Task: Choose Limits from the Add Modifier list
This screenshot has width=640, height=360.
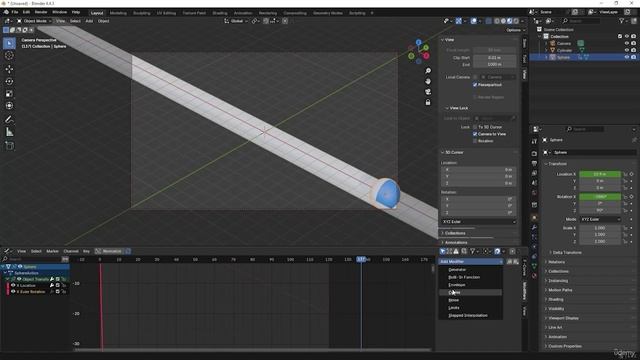Action: pyautogui.click(x=471, y=308)
